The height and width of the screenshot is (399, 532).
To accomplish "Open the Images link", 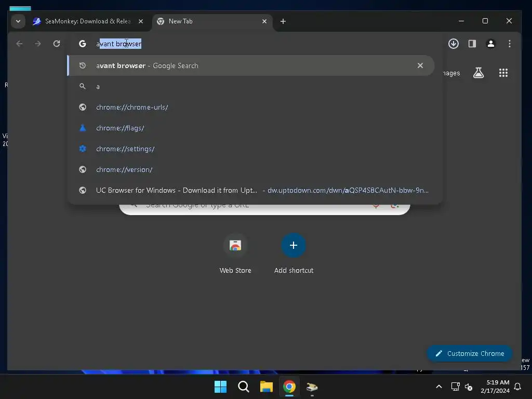I will [451, 73].
